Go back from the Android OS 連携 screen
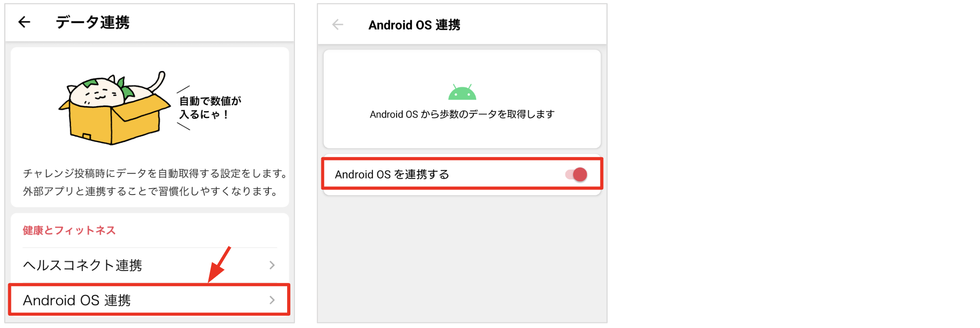 (338, 25)
